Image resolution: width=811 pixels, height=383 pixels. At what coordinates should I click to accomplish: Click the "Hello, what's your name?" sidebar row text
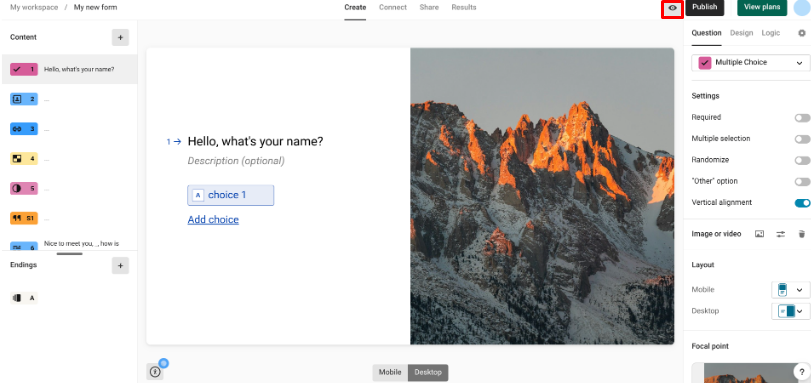tap(79, 69)
